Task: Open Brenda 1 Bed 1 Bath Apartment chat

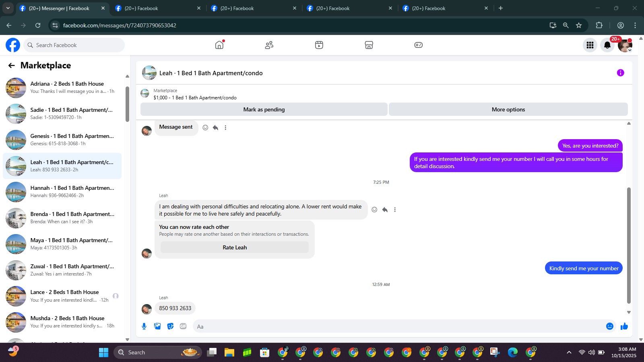Action: pos(62,218)
